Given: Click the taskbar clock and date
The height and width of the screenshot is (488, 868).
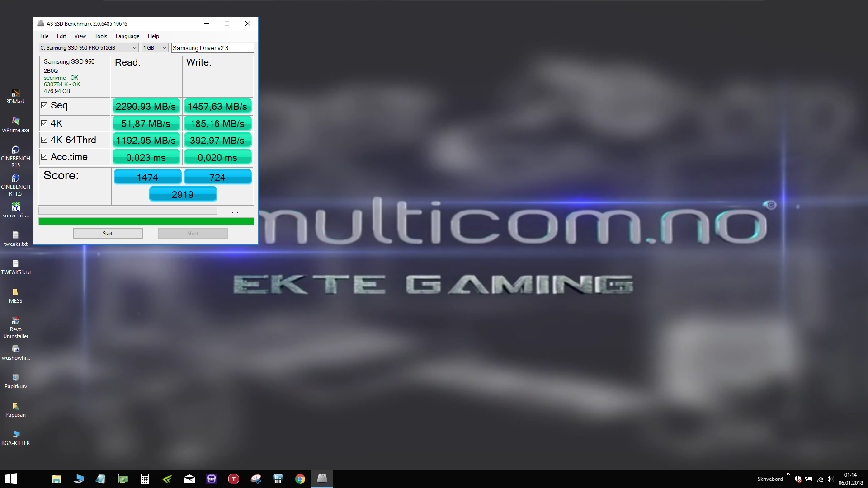Looking at the screenshot, I should 850,479.
